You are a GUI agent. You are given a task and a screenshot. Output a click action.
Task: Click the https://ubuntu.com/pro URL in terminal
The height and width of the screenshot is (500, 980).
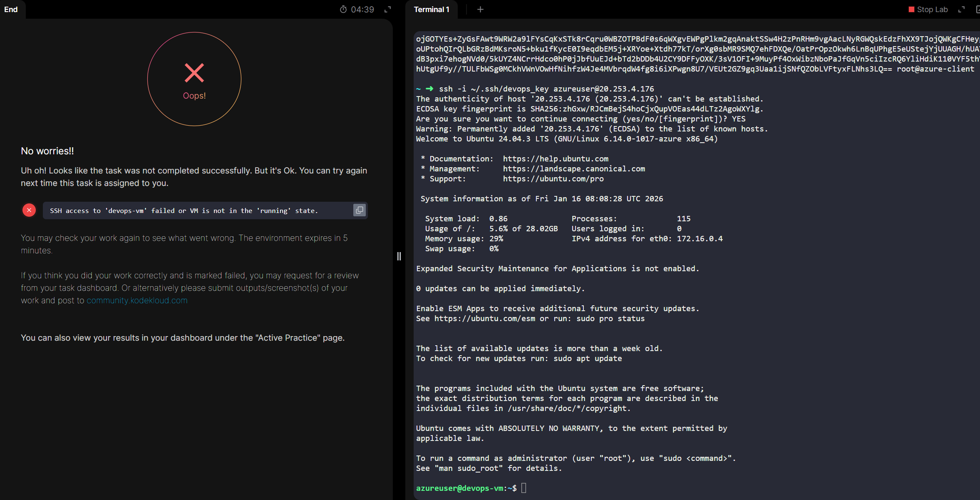553,178
